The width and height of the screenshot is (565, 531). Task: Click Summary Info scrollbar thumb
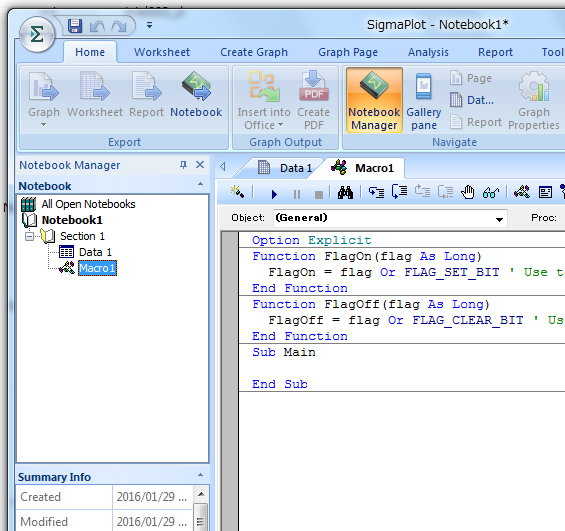201,518
